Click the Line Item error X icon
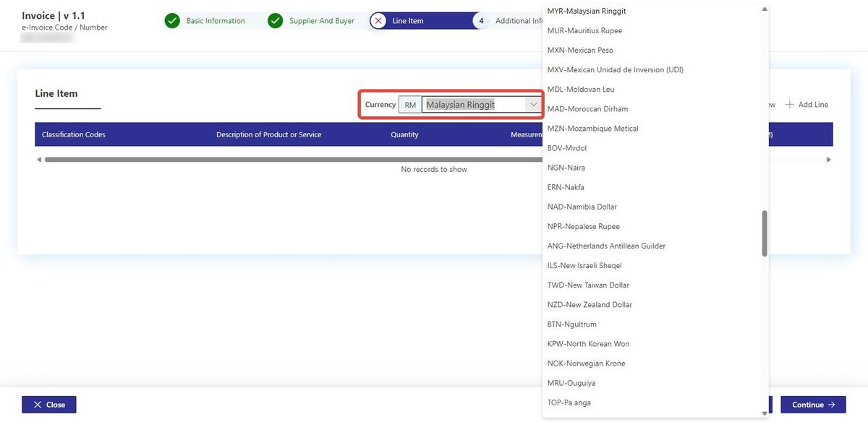 378,21
